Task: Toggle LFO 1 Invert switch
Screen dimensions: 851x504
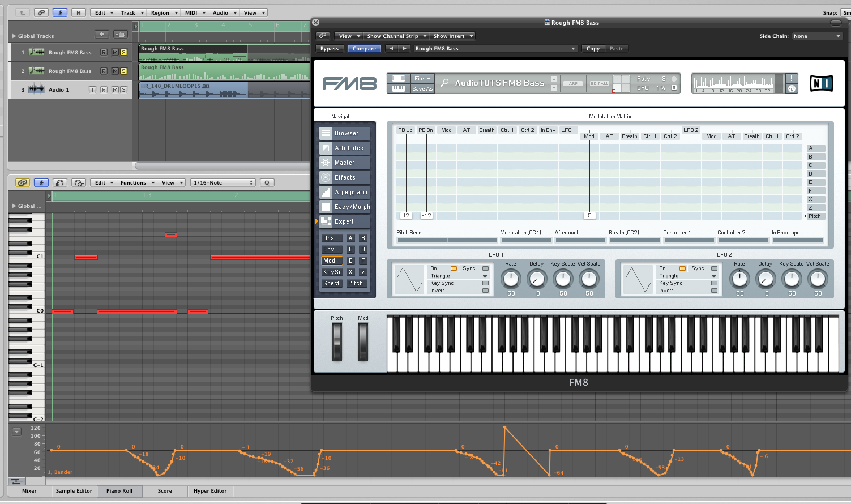Action: click(485, 291)
